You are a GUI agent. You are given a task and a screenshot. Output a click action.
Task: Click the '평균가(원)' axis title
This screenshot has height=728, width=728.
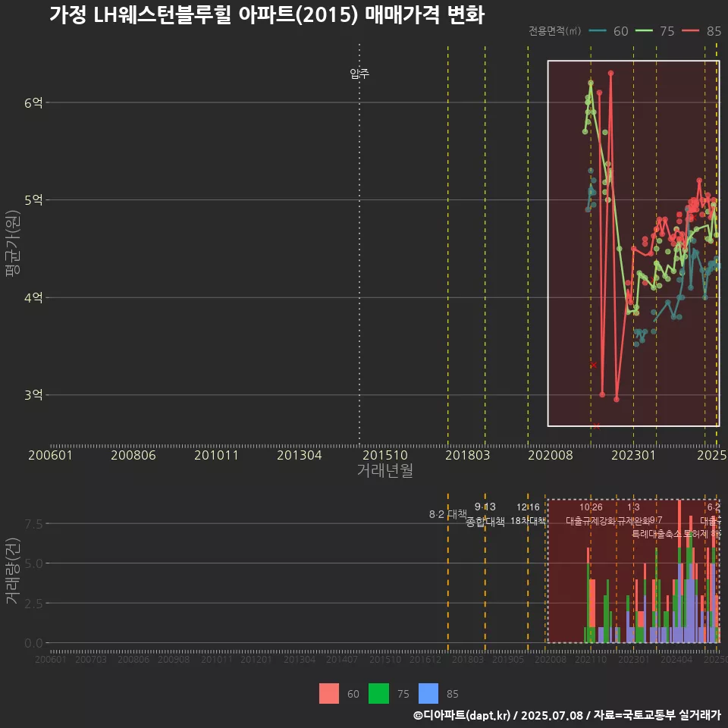tap(13, 243)
